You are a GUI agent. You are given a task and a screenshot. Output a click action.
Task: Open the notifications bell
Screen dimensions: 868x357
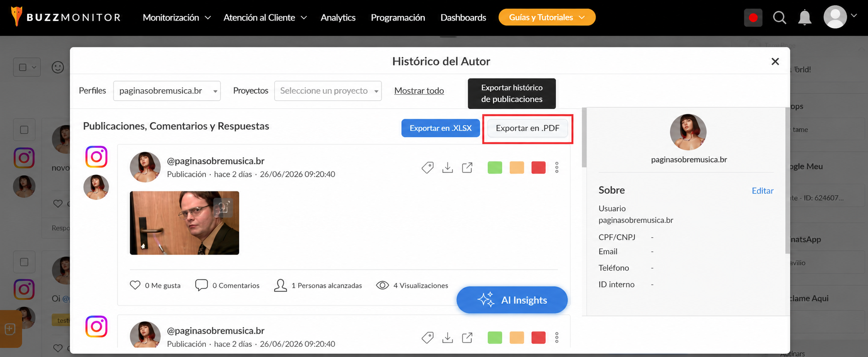click(805, 18)
